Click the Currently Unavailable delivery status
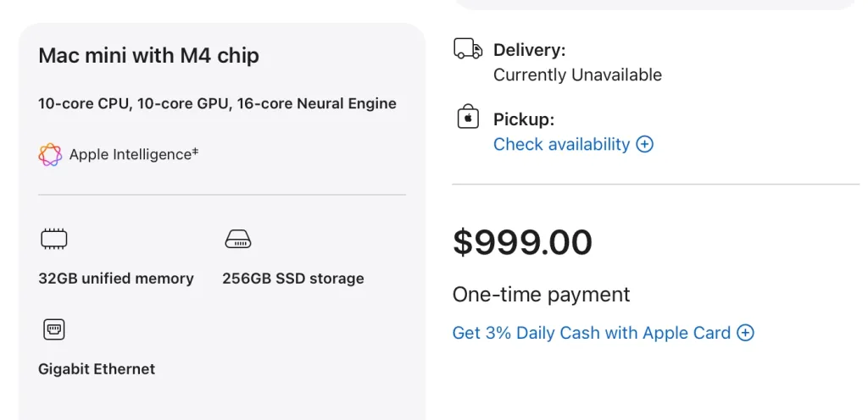Screen dimensions: 868x420 tap(577, 75)
